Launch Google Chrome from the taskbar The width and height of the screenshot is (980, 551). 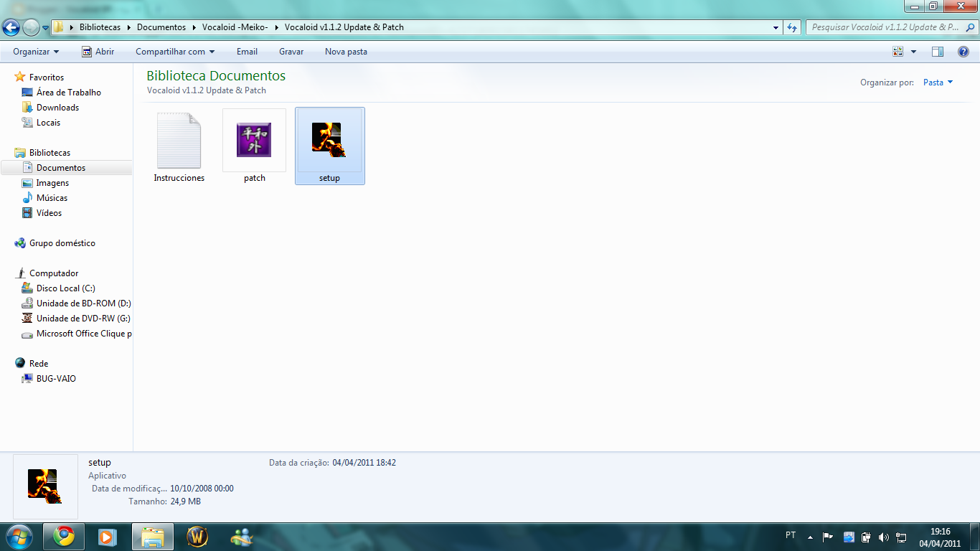[x=63, y=536]
